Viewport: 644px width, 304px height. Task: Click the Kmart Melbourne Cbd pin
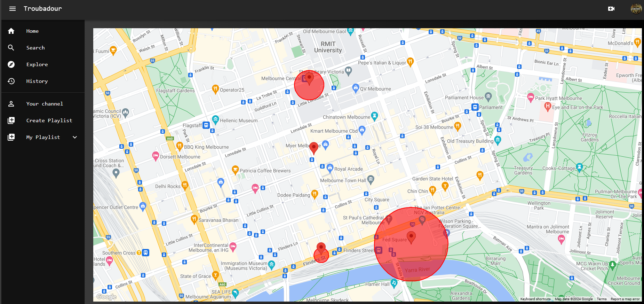[362, 130]
